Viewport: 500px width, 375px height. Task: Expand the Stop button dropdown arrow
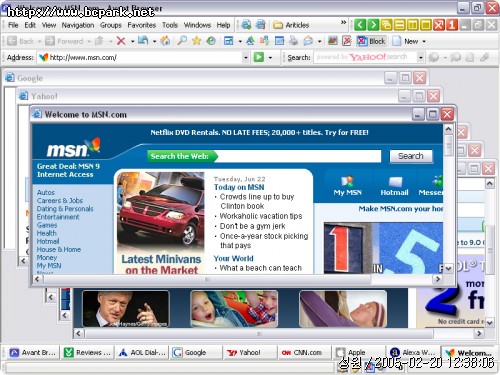click(132, 41)
